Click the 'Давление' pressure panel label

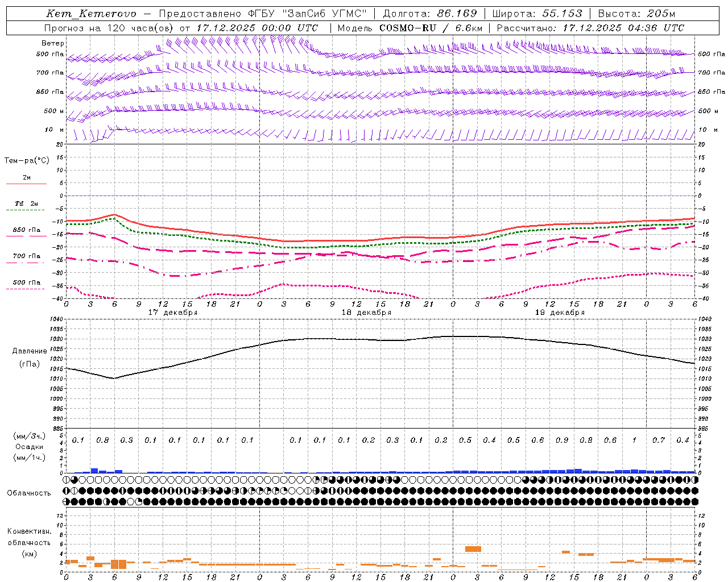[30, 351]
